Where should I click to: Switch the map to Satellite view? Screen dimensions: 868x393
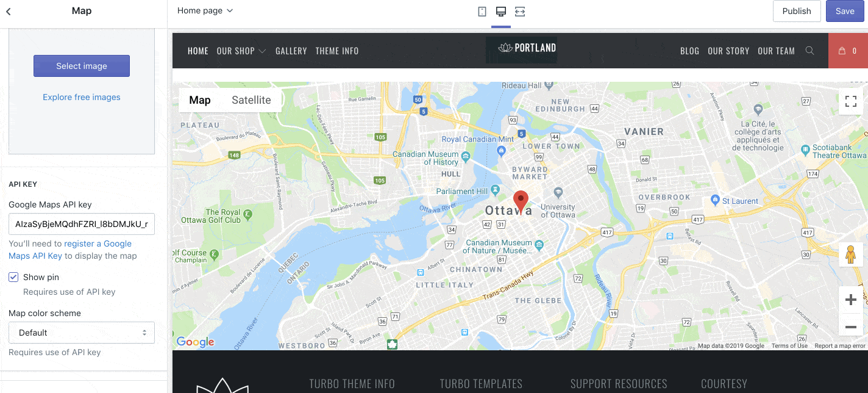(251, 100)
